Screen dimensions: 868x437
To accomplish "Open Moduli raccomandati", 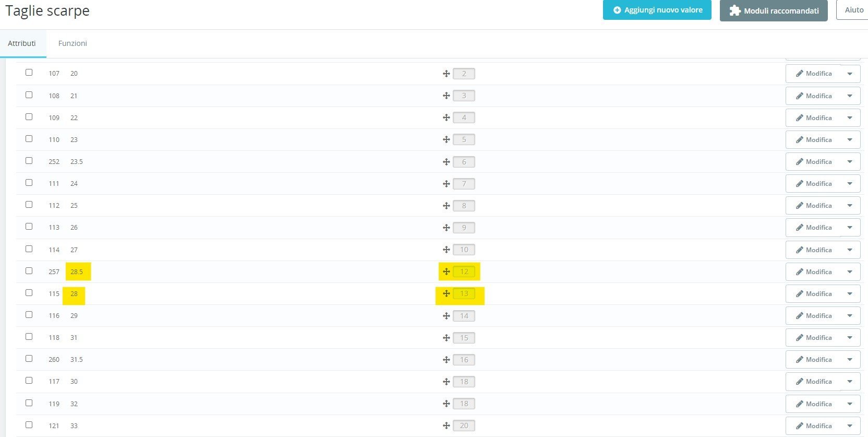I will [774, 10].
